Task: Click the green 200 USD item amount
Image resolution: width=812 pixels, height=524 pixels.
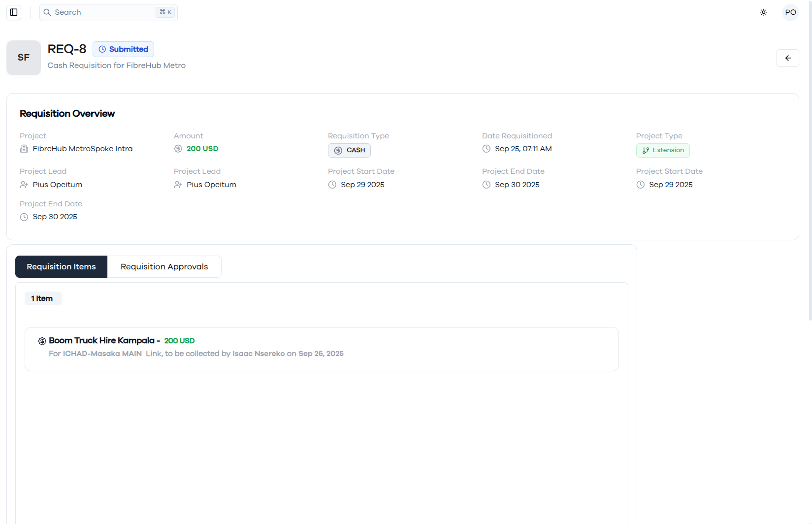Action: pos(179,341)
